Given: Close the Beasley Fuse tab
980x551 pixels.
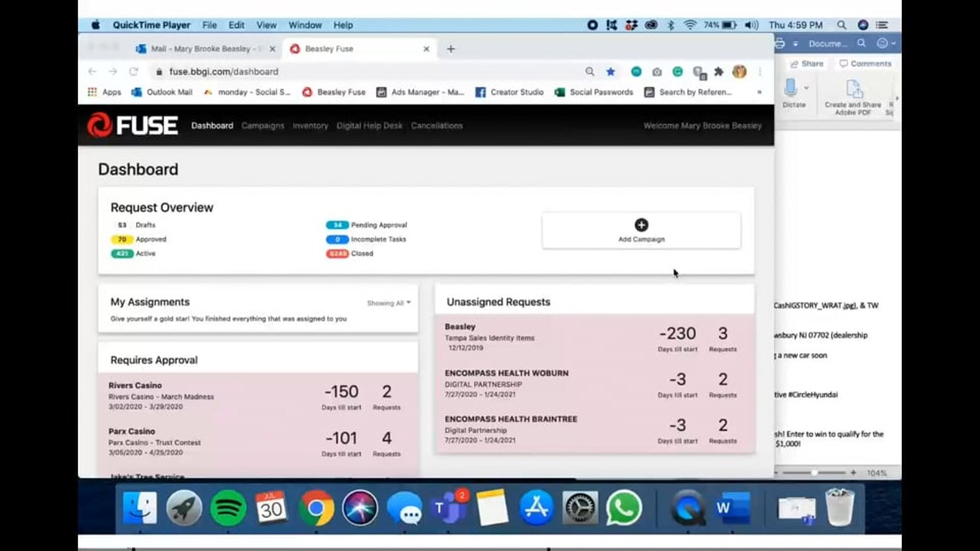Looking at the screenshot, I should 426,49.
